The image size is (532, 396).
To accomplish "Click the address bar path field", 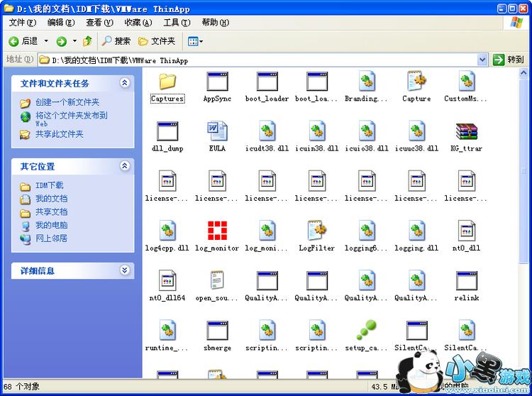I will point(258,60).
